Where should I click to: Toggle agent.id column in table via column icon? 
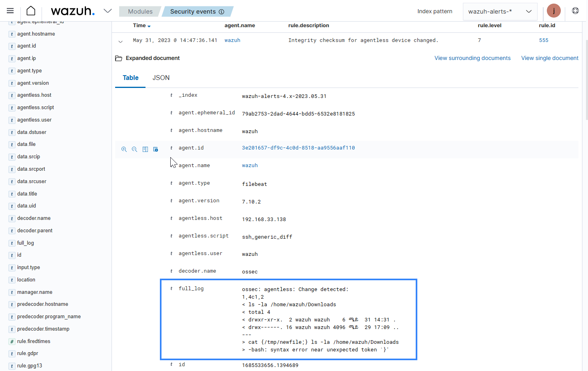coord(145,149)
